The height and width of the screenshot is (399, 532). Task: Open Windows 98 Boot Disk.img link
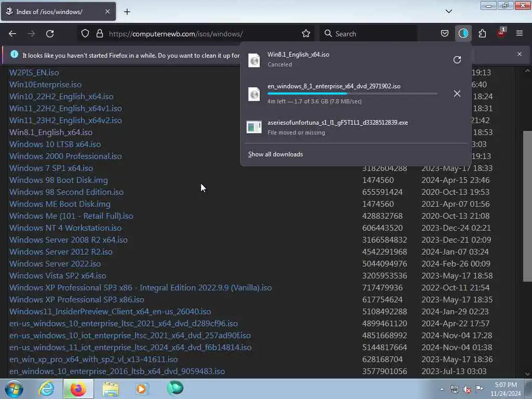(x=58, y=180)
